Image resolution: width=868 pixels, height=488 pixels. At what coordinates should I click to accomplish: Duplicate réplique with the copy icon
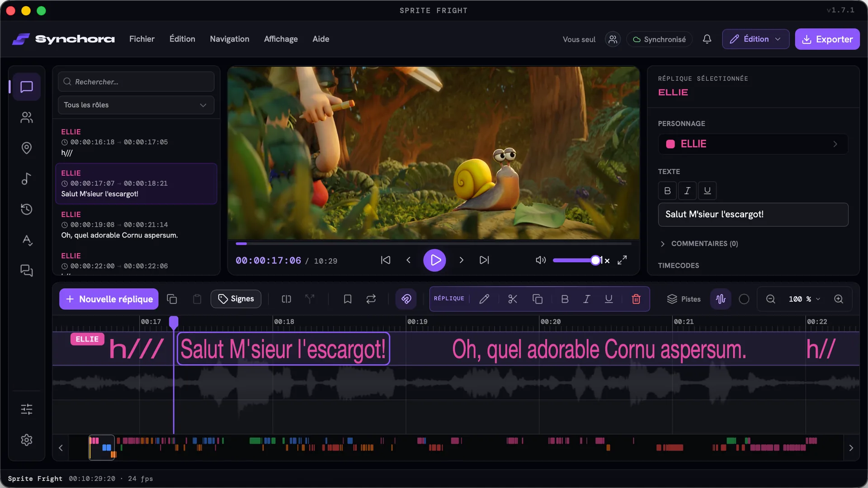(538, 299)
